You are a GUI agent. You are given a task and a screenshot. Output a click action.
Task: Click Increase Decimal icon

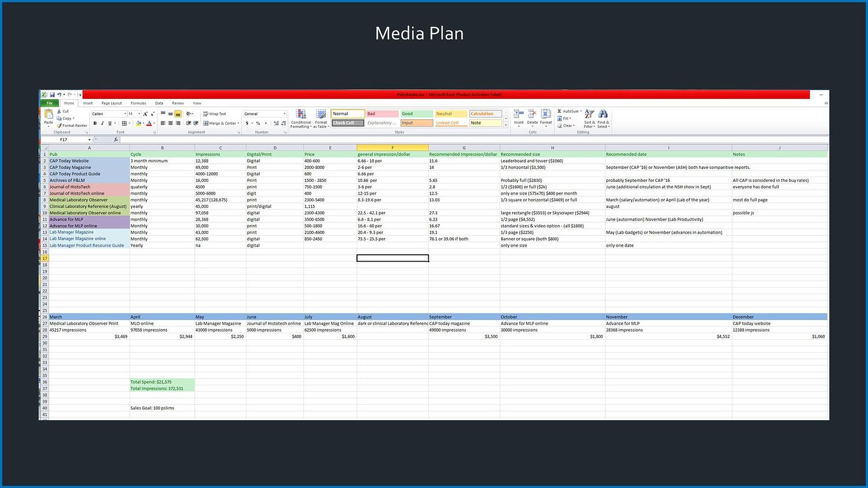click(x=276, y=123)
